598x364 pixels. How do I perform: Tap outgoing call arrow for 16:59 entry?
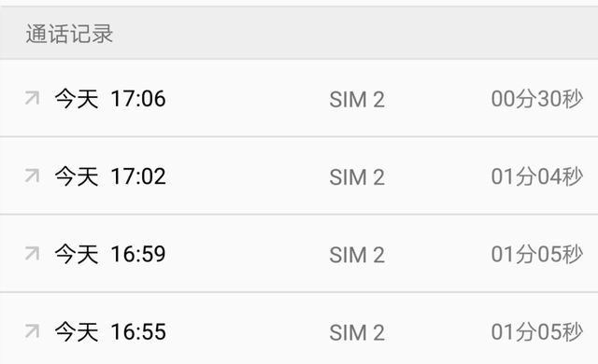point(33,253)
